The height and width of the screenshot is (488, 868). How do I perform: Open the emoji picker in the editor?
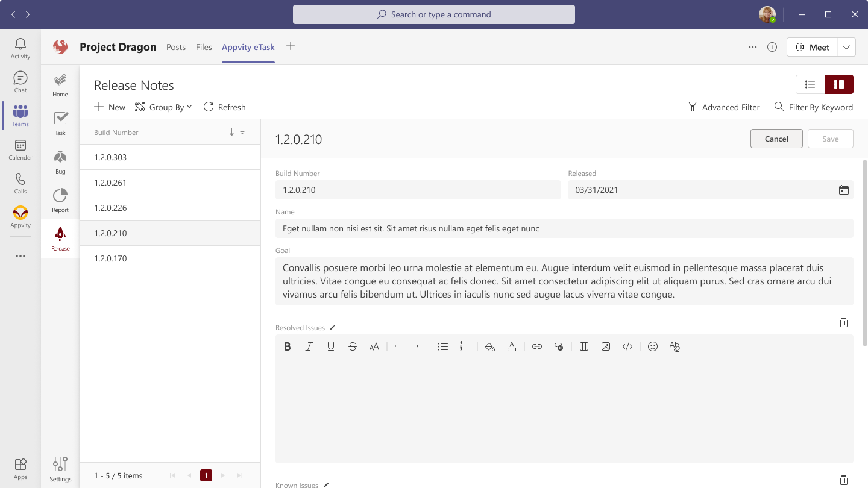pyautogui.click(x=653, y=346)
